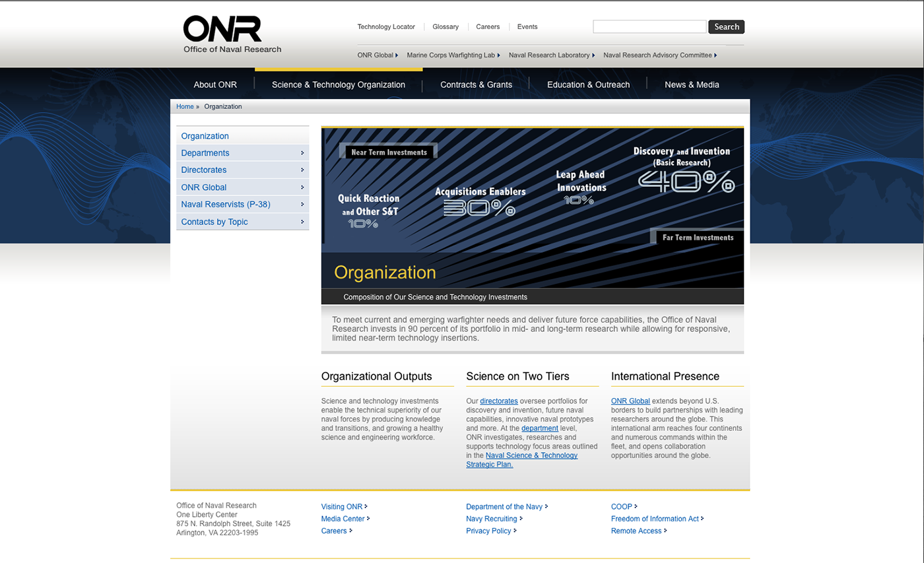Click the ONR Office of Naval Research logo
The image size is (924, 563).
(x=232, y=34)
